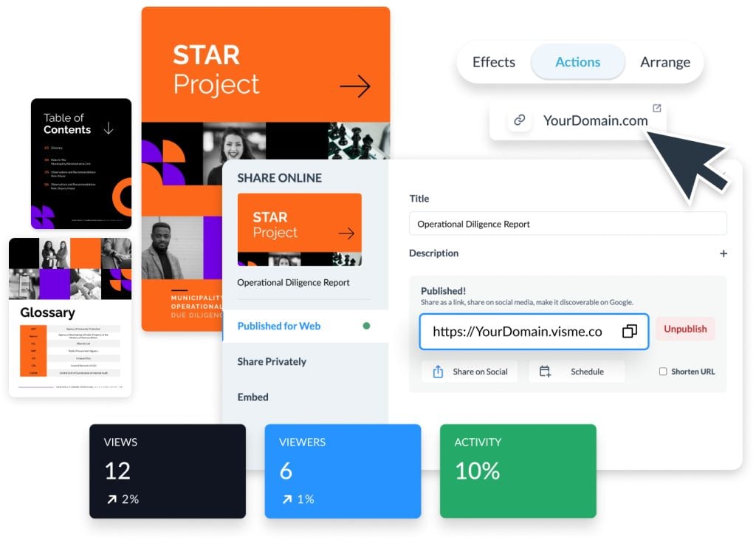Click the copy URL icon
756x540 pixels.
pos(629,332)
